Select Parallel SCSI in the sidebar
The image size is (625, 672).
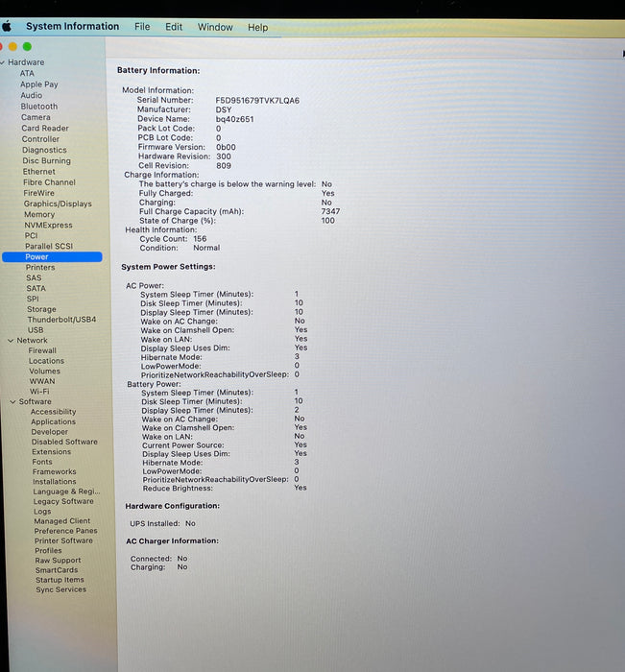49,246
